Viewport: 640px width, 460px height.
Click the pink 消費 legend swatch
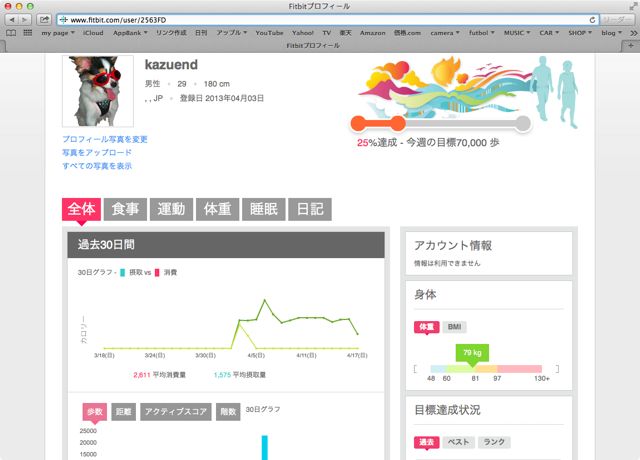click(x=157, y=273)
